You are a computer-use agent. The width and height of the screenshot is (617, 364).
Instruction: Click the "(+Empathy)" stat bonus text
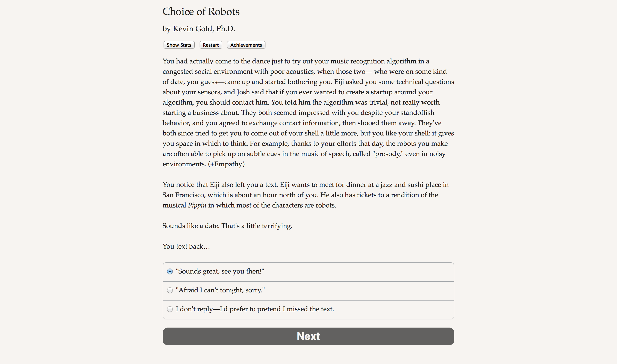(x=226, y=164)
